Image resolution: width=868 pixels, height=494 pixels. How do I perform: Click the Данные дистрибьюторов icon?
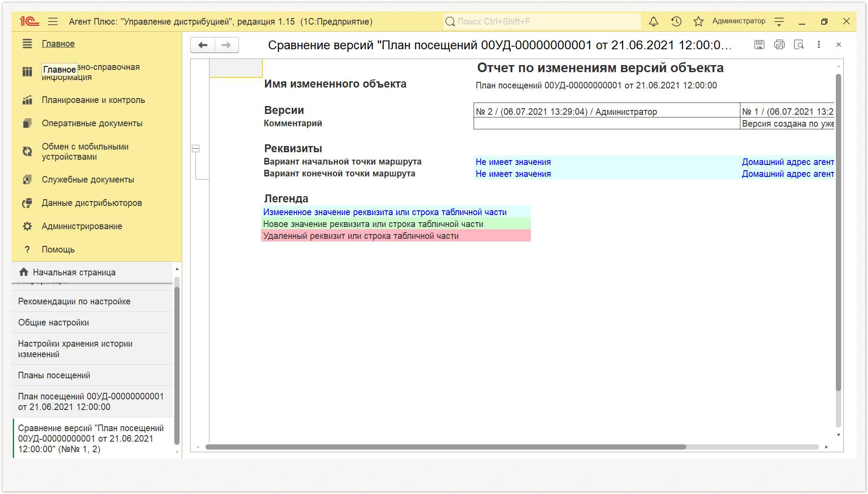[x=27, y=203]
